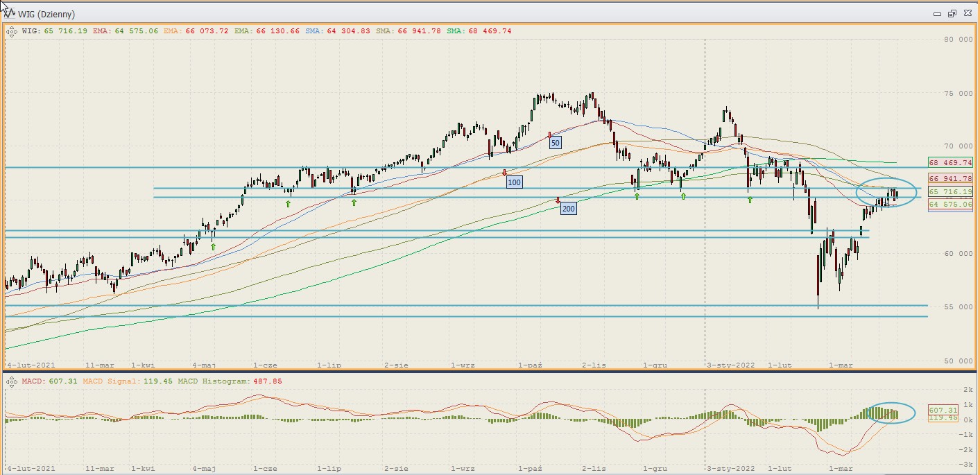
Task: Select the blue 200 moving average label
Action: (568, 208)
